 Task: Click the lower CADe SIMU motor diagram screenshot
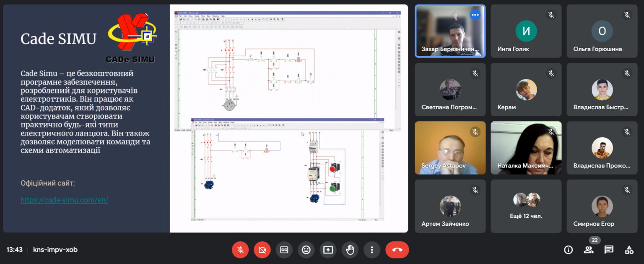[x=287, y=170]
